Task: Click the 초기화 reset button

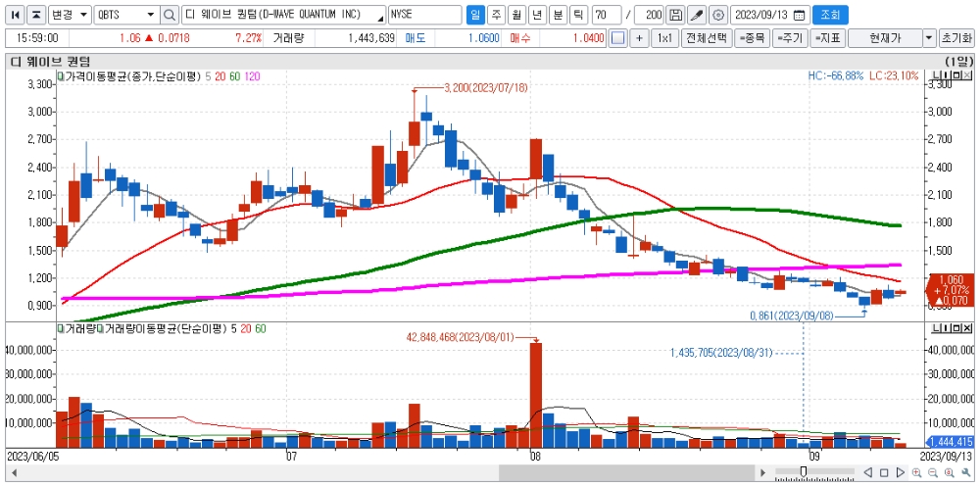Action: tap(956, 38)
